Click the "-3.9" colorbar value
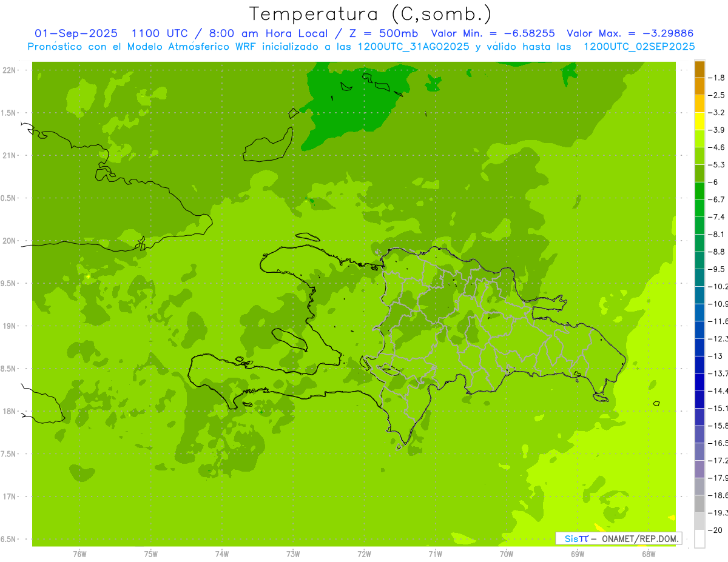The height and width of the screenshot is (562, 728). tap(717, 130)
